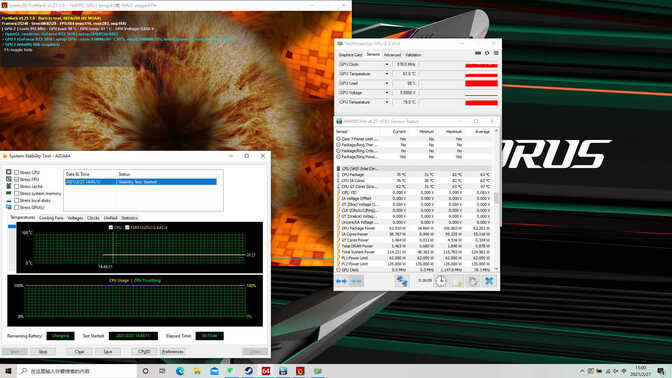Open the Graphics Card tab in GPU-Z
672x378 pixels.
[x=350, y=55]
